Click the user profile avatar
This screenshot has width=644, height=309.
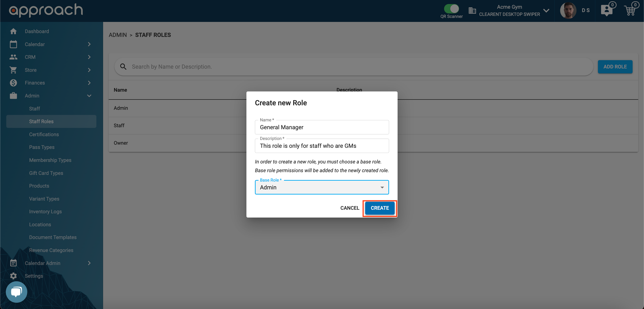click(x=568, y=11)
